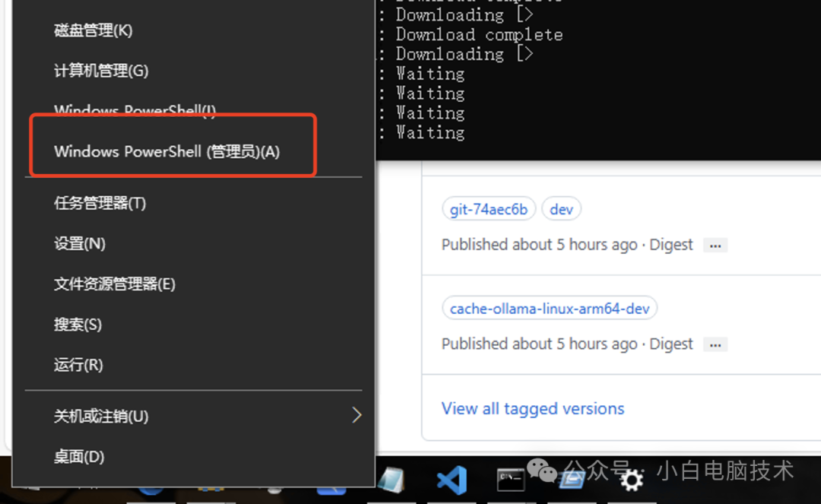Select 设置(N) menu item
The image size is (821, 504).
coord(194,243)
